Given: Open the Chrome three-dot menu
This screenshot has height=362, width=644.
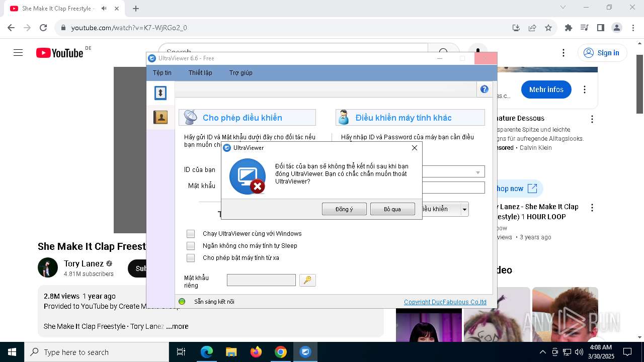Looking at the screenshot, I should 632,28.
